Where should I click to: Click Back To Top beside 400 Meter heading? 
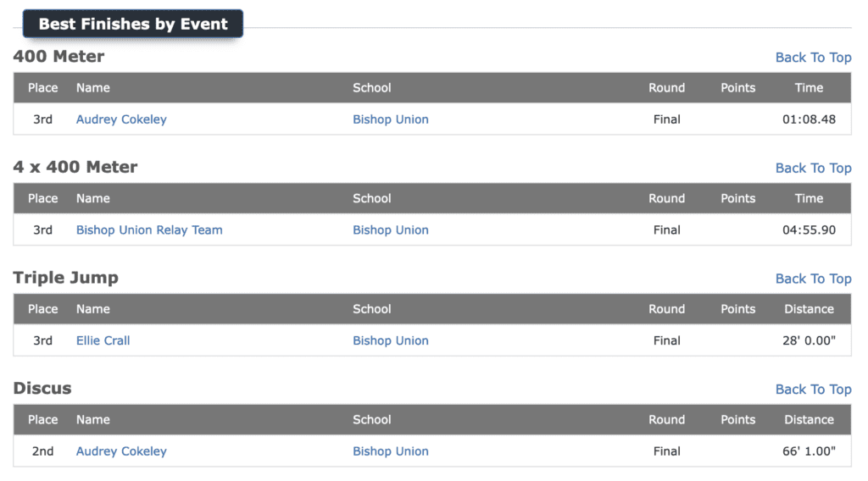[813, 58]
